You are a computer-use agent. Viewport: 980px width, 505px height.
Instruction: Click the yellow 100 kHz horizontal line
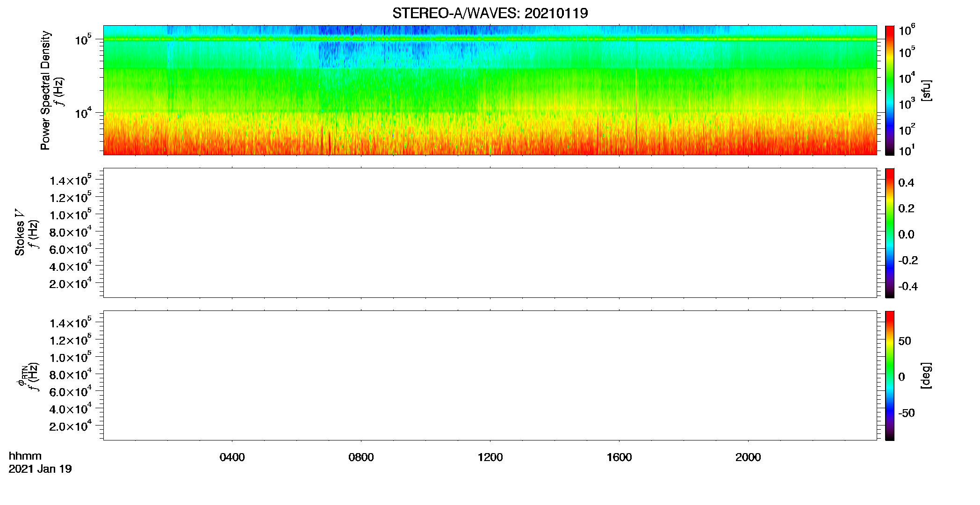(x=490, y=39)
